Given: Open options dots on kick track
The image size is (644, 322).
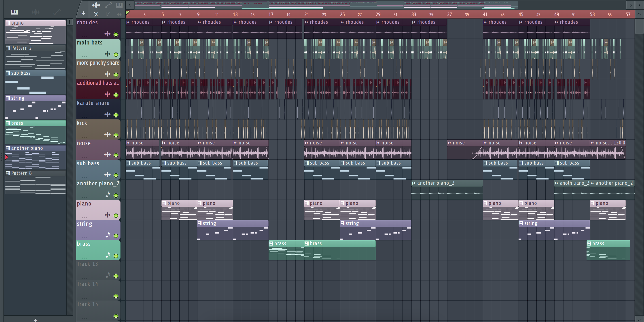Looking at the screenshot, I should (x=85, y=137).
